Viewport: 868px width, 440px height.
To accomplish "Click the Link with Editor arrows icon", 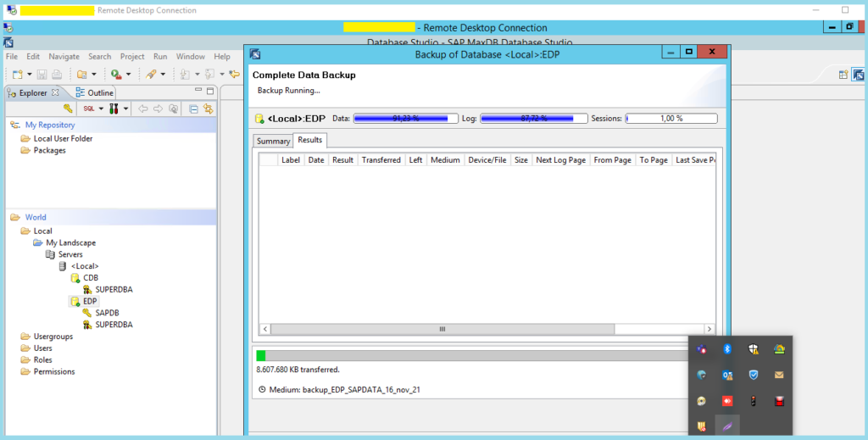I will coord(209,109).
